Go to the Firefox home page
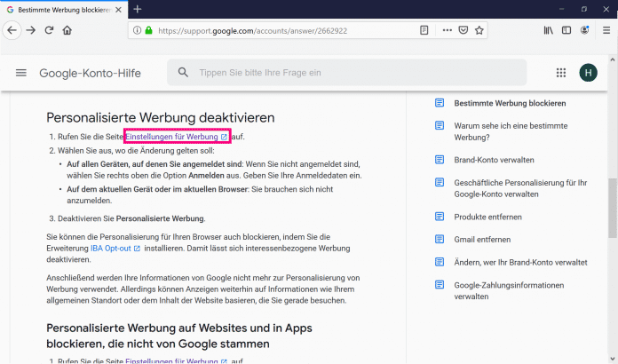The image size is (618, 364). pos(67,29)
